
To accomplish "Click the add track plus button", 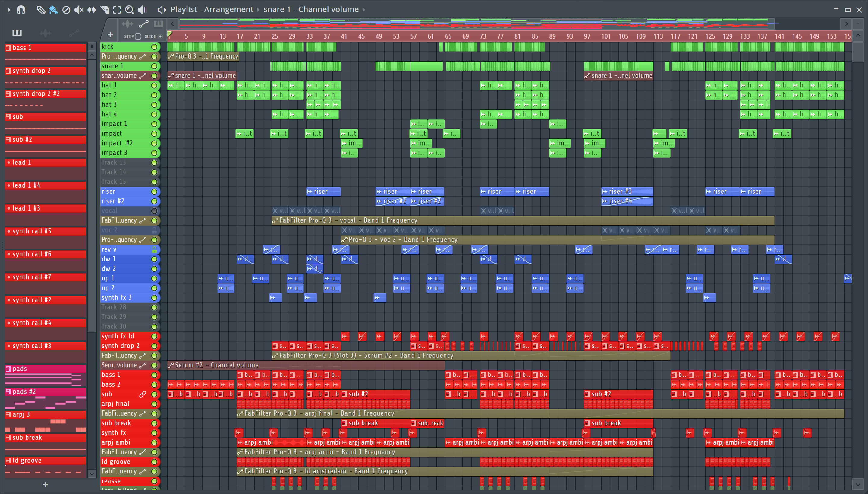I will pos(110,35).
